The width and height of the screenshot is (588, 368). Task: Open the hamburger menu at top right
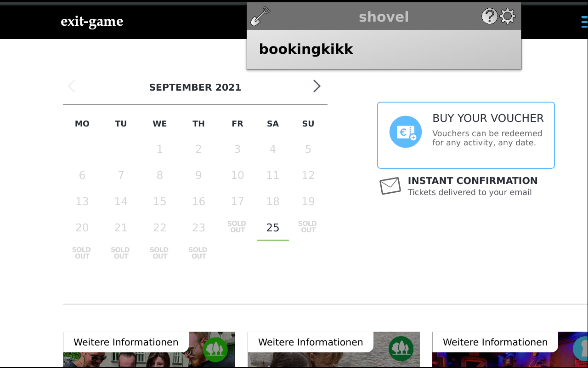point(584,21)
